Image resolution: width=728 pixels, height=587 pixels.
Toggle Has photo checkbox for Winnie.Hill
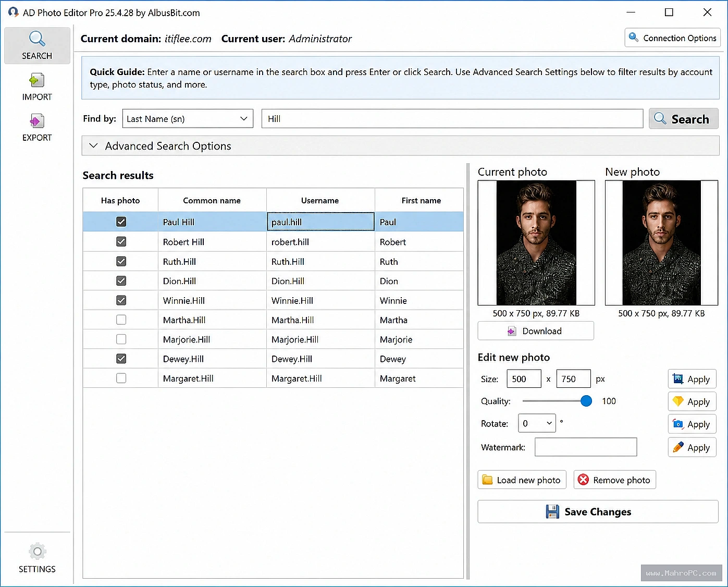(121, 300)
